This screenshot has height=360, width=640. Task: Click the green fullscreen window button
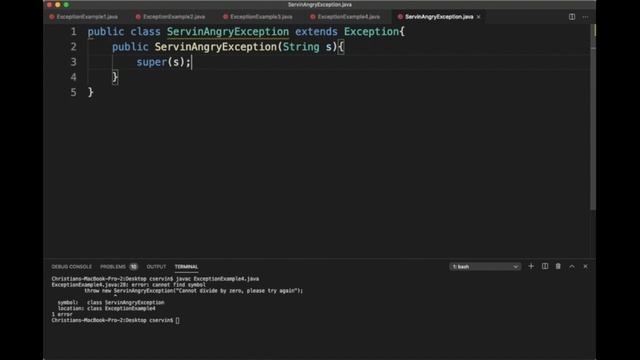click(66, 4)
